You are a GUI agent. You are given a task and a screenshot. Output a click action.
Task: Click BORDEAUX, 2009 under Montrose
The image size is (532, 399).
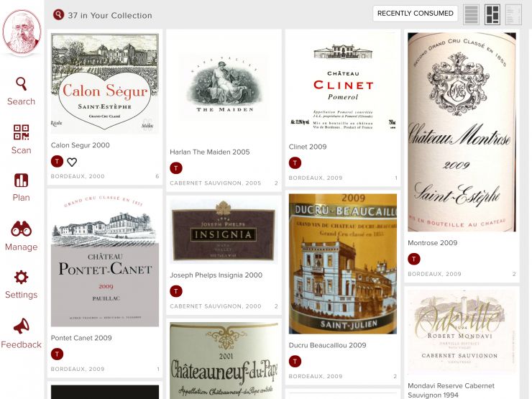435,274
